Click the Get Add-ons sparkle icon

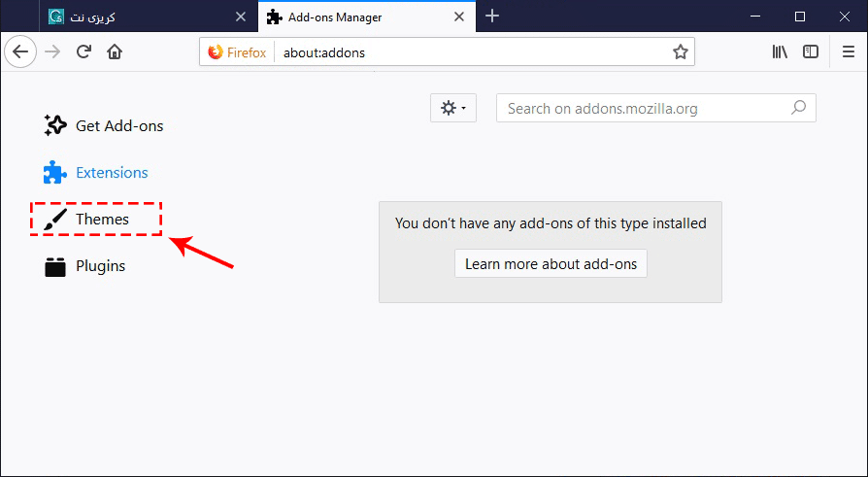[x=55, y=125]
